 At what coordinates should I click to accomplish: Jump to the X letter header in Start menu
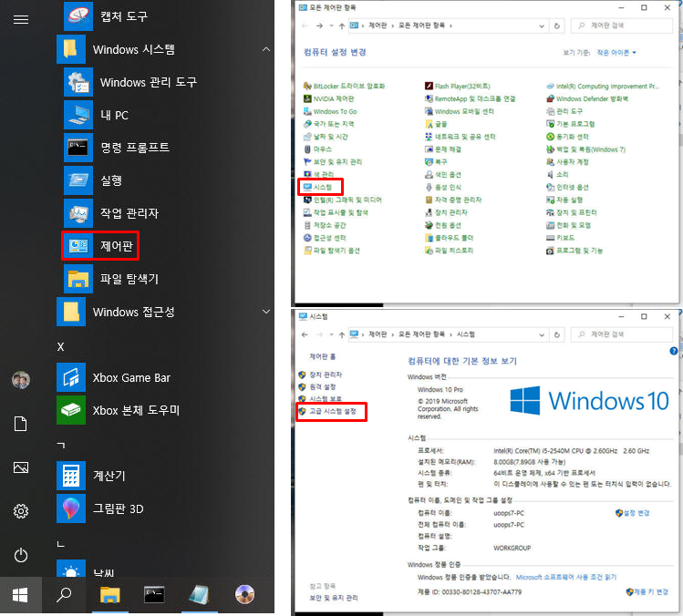point(60,347)
